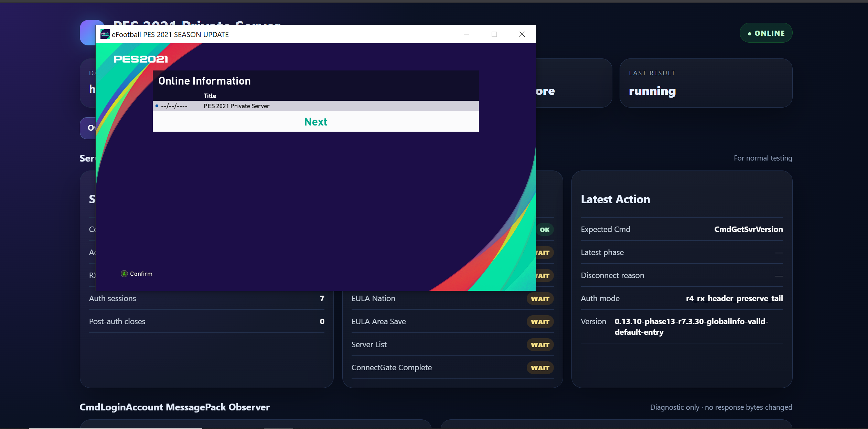
Task: Click the ONLINE status badge
Action: 766,33
